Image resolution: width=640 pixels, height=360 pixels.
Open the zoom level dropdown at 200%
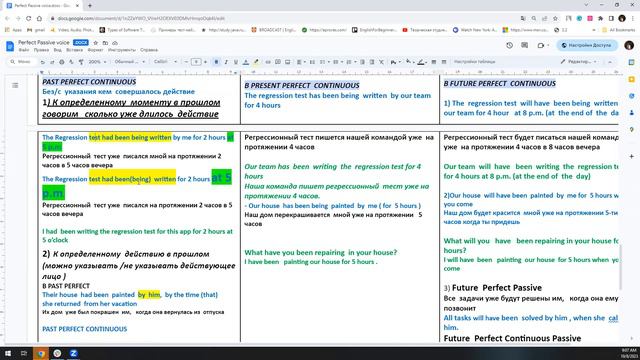click(97, 62)
